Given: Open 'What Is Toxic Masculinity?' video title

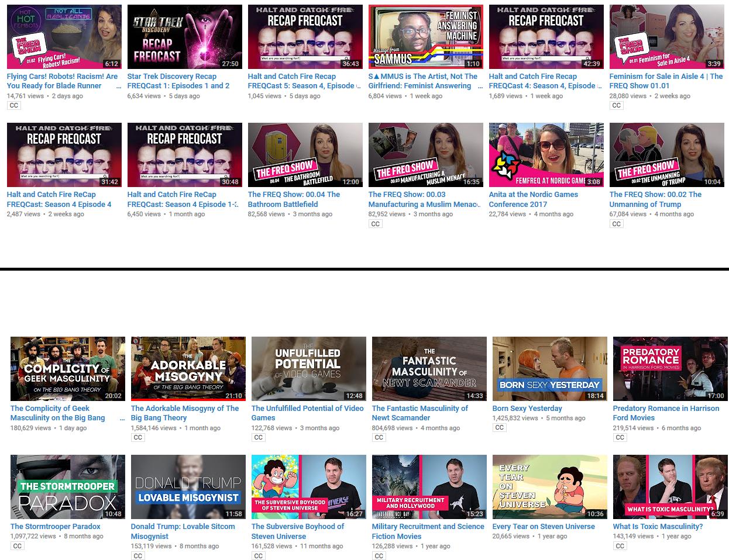Looking at the screenshot, I should 658,527.
